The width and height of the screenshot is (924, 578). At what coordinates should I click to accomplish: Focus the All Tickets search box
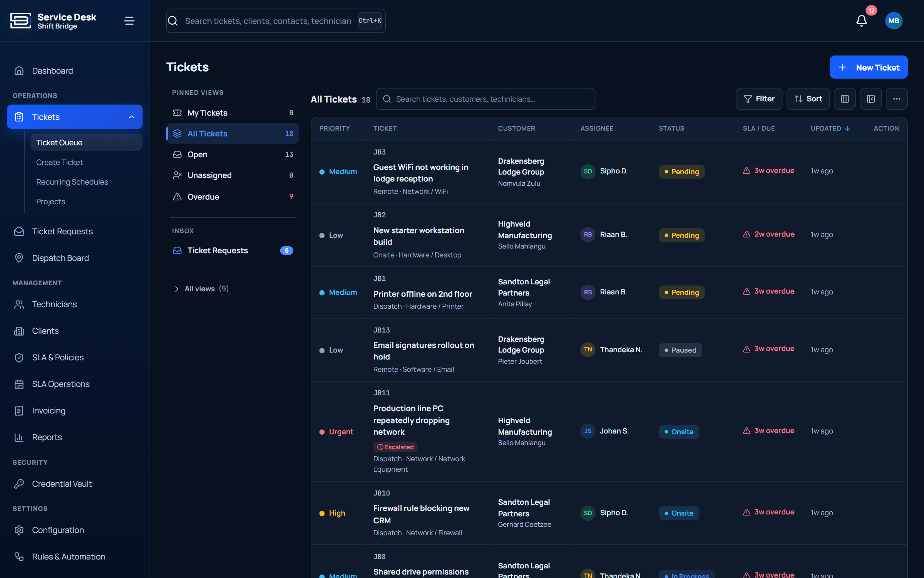pyautogui.click(x=485, y=99)
